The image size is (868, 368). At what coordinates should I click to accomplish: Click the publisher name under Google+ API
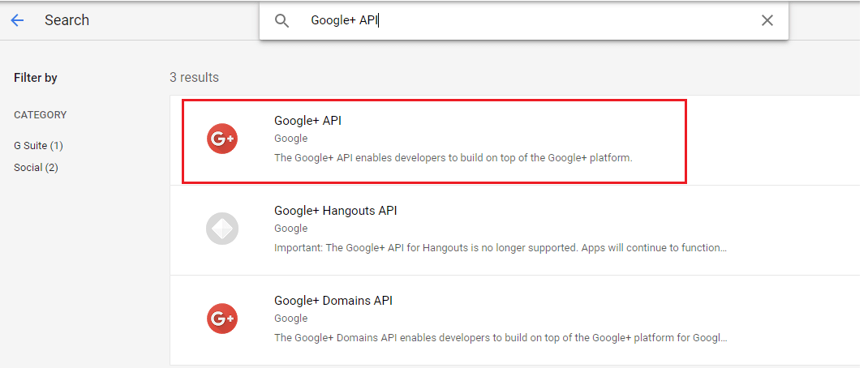point(290,139)
